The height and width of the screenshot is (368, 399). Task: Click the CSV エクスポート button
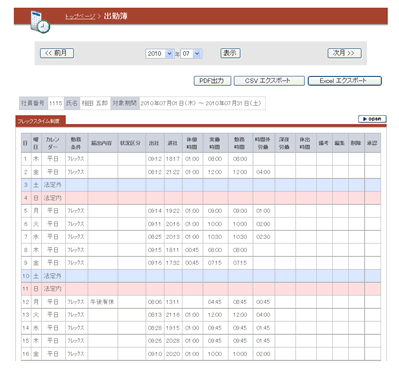pos(269,81)
